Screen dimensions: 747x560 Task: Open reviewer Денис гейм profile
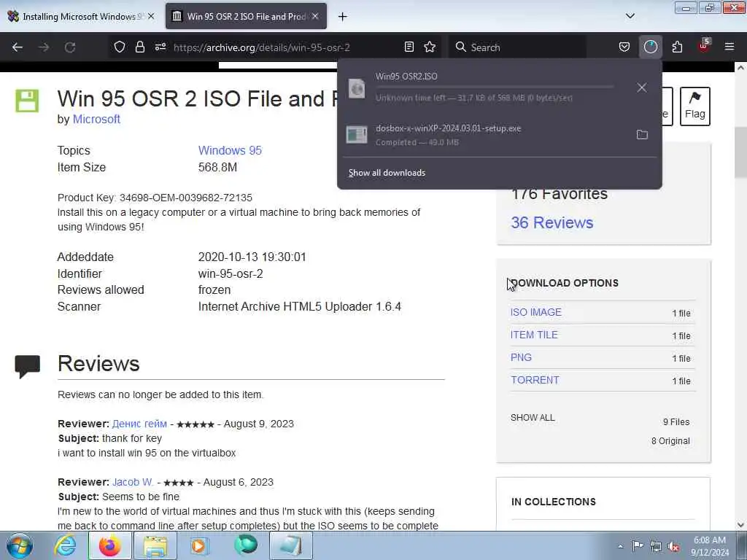(139, 424)
